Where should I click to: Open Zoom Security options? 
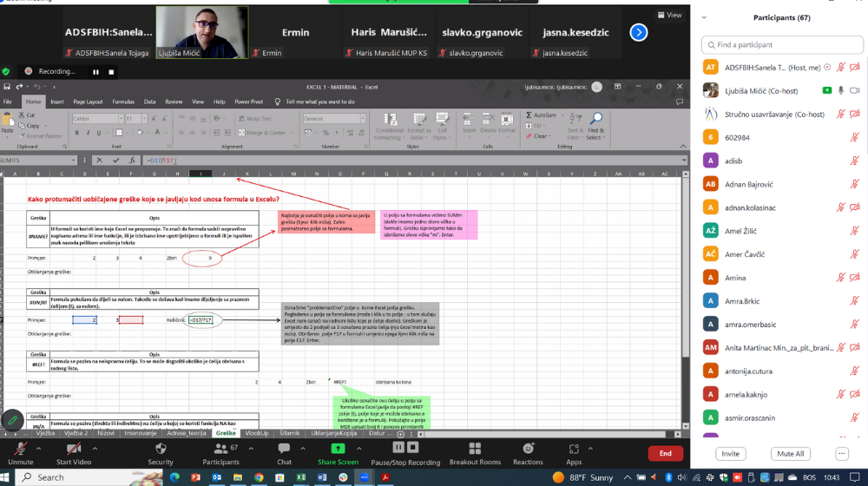tap(161, 453)
